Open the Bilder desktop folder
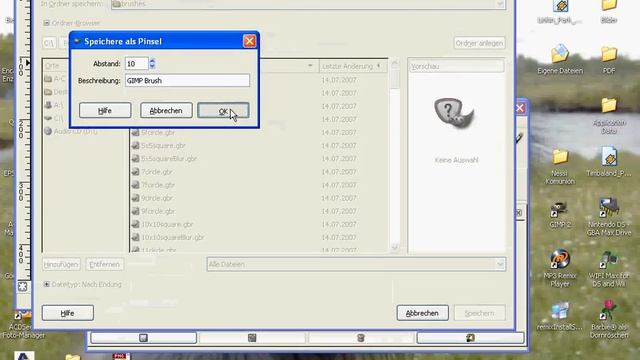640x360 pixels. [609, 11]
